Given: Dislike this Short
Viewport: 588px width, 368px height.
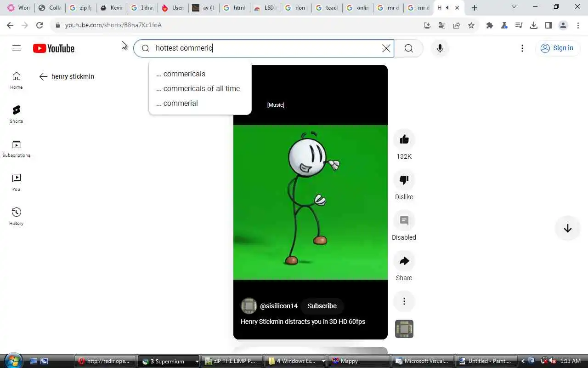Looking at the screenshot, I should point(404,180).
